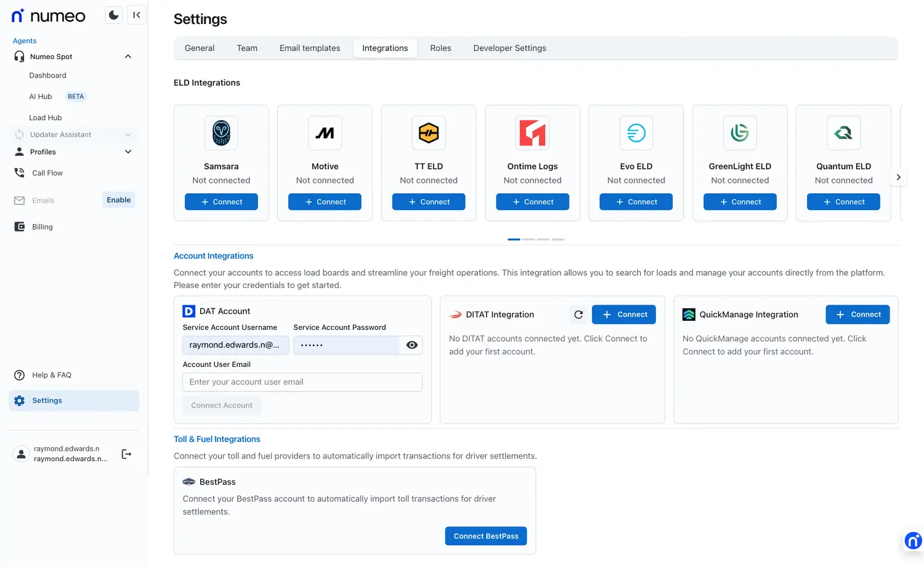This screenshot has width=924, height=567.
Task: Click the Ontime Logs logo
Action: (x=532, y=133)
